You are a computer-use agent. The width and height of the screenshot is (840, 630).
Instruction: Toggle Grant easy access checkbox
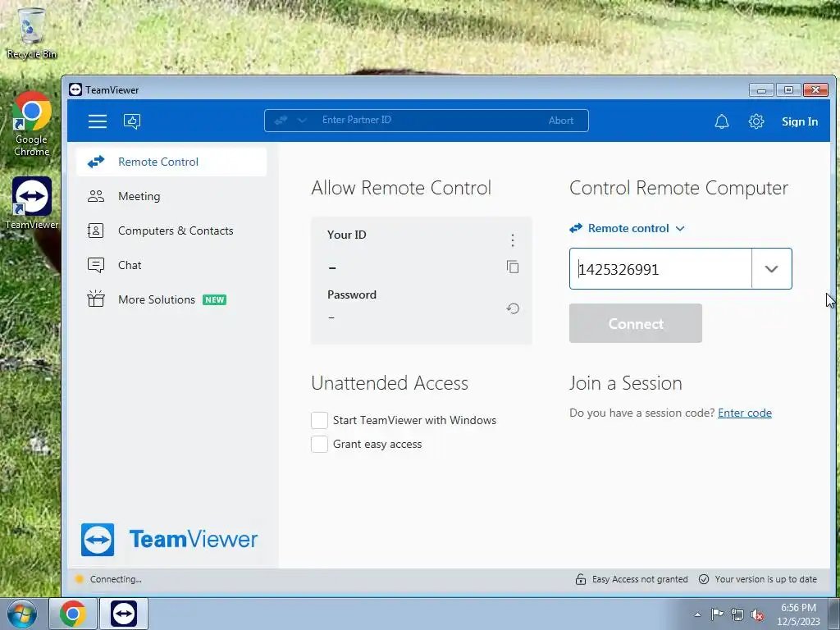[x=319, y=444]
